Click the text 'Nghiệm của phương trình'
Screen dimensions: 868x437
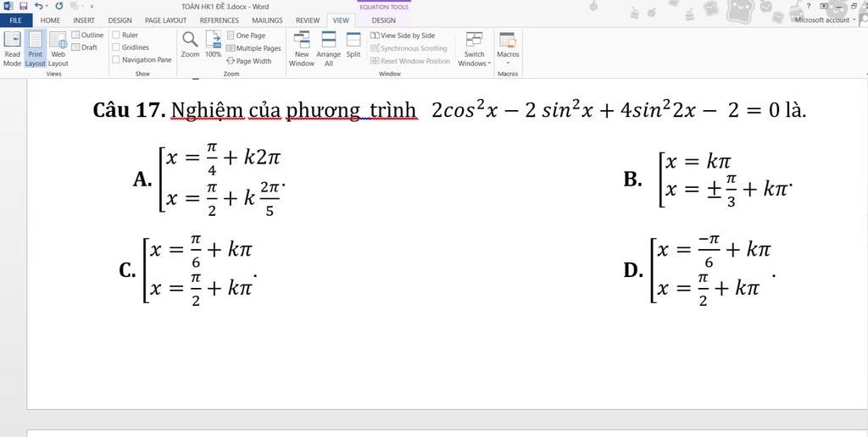pyautogui.click(x=293, y=111)
